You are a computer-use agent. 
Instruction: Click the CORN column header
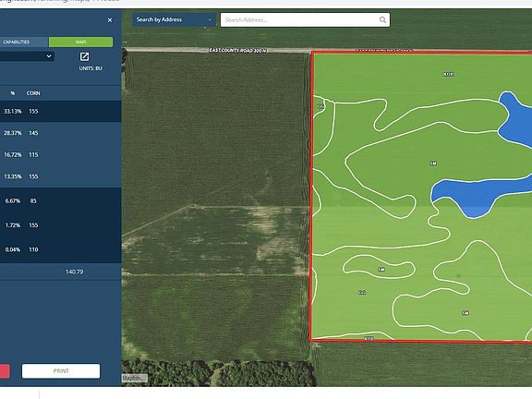[33, 93]
